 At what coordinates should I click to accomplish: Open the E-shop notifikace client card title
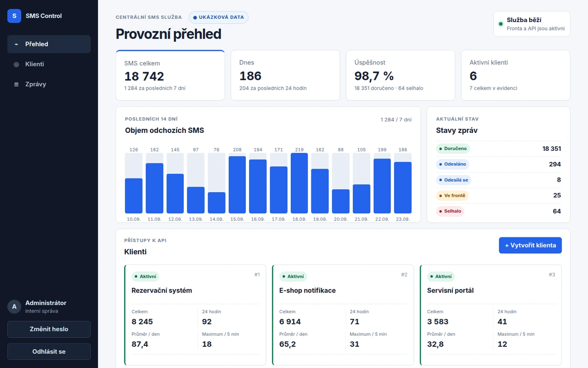click(x=307, y=291)
